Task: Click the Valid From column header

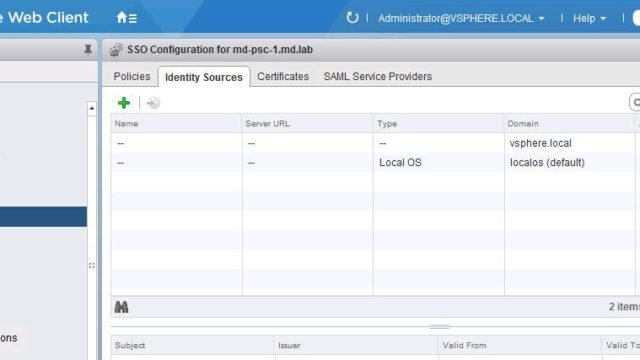Action: (x=519, y=345)
